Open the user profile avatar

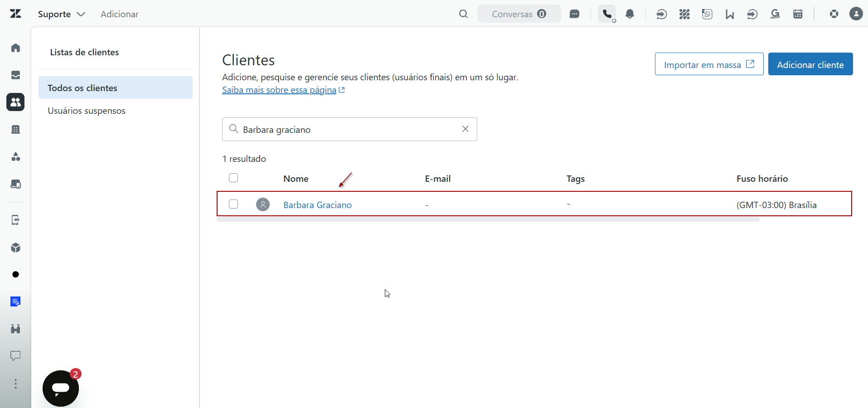pyautogui.click(x=856, y=14)
